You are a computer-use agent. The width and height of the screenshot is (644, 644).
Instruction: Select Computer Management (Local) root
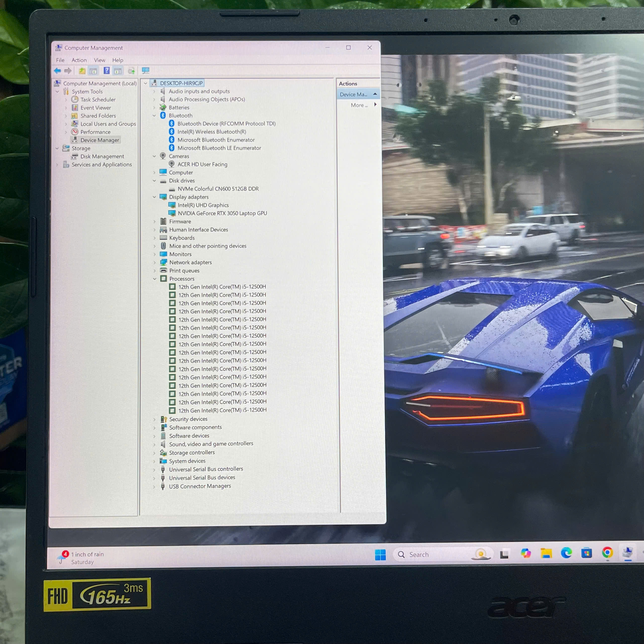pos(100,83)
